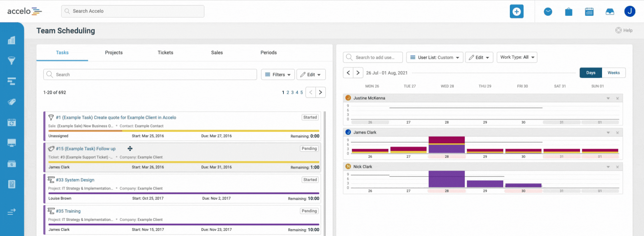
Task: Click the user avatar J icon
Action: pyautogui.click(x=630, y=12)
